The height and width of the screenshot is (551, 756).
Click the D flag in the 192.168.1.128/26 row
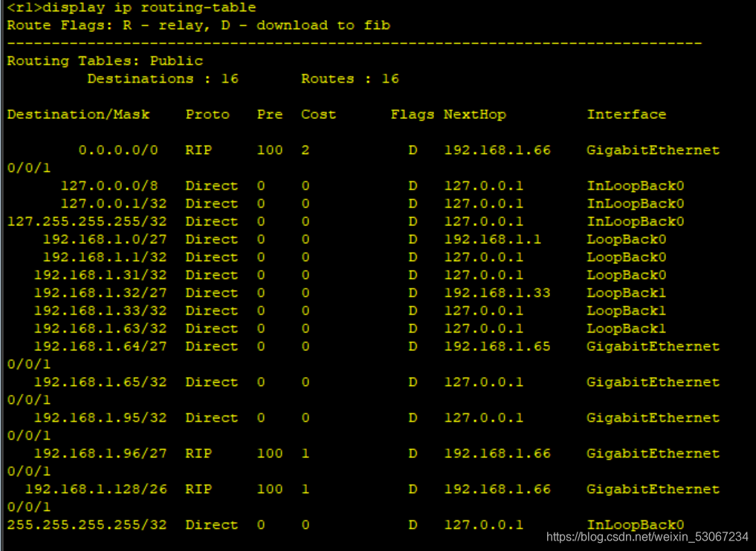click(x=413, y=489)
